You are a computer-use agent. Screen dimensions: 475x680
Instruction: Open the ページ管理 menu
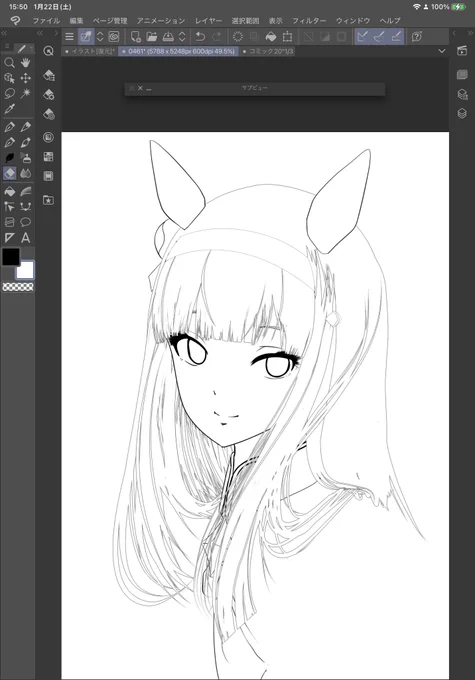click(x=110, y=20)
